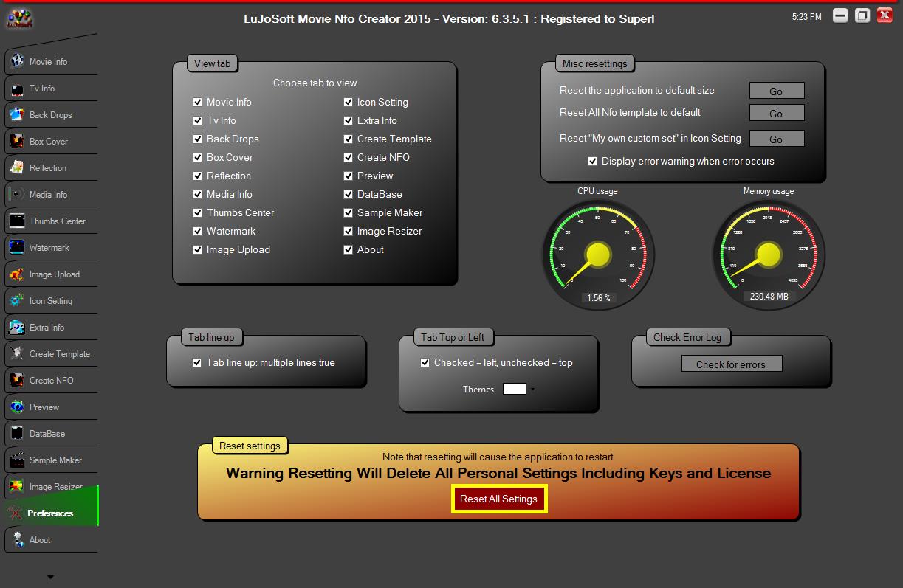Minimize the Movie Nfo Creator window
903x588 pixels.
[x=840, y=15]
